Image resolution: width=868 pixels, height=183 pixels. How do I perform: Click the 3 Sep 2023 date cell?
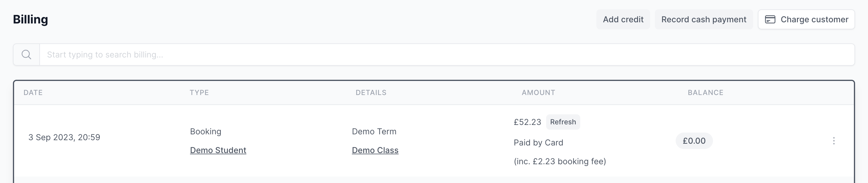(x=64, y=137)
